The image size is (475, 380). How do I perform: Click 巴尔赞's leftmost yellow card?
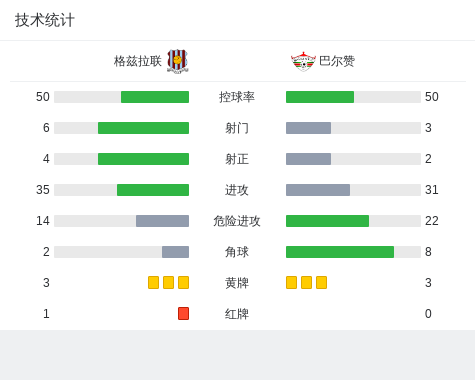(291, 283)
